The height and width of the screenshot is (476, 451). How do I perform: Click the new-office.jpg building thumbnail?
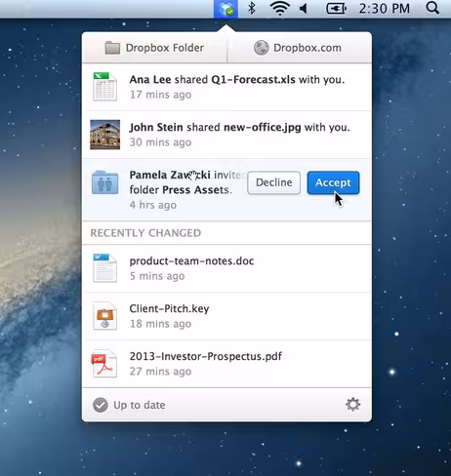[x=104, y=135]
